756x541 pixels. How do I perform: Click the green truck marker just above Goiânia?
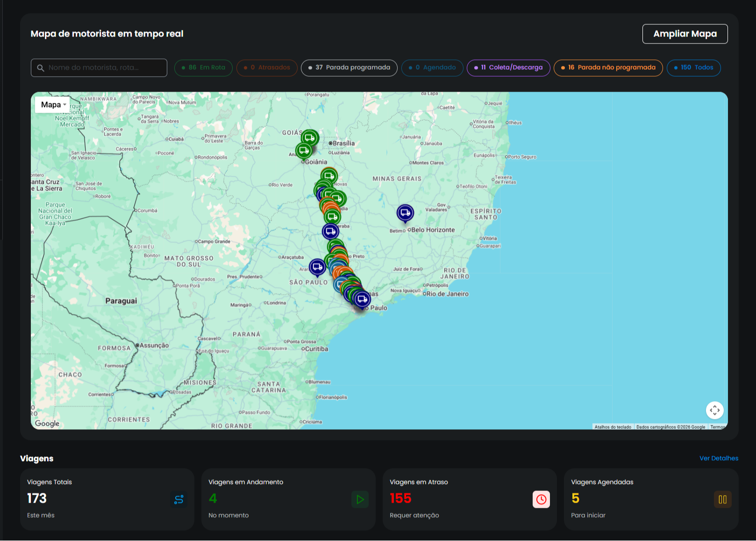[x=304, y=151]
